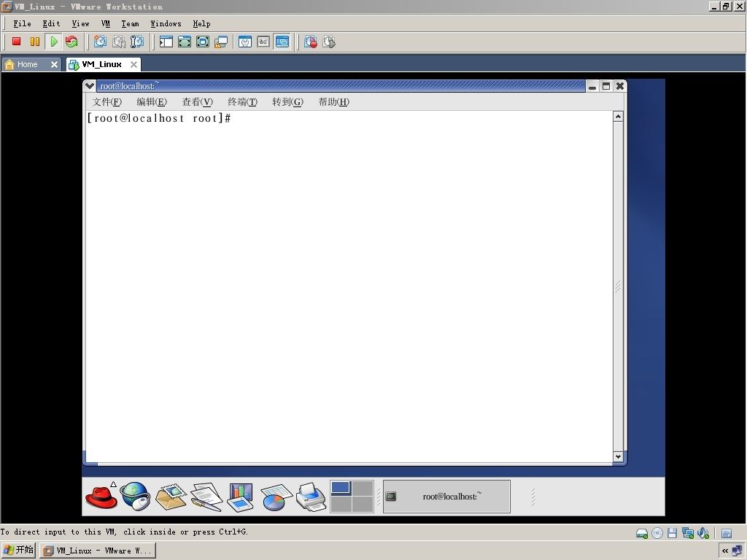Open the word processor pen icon

(x=206, y=497)
